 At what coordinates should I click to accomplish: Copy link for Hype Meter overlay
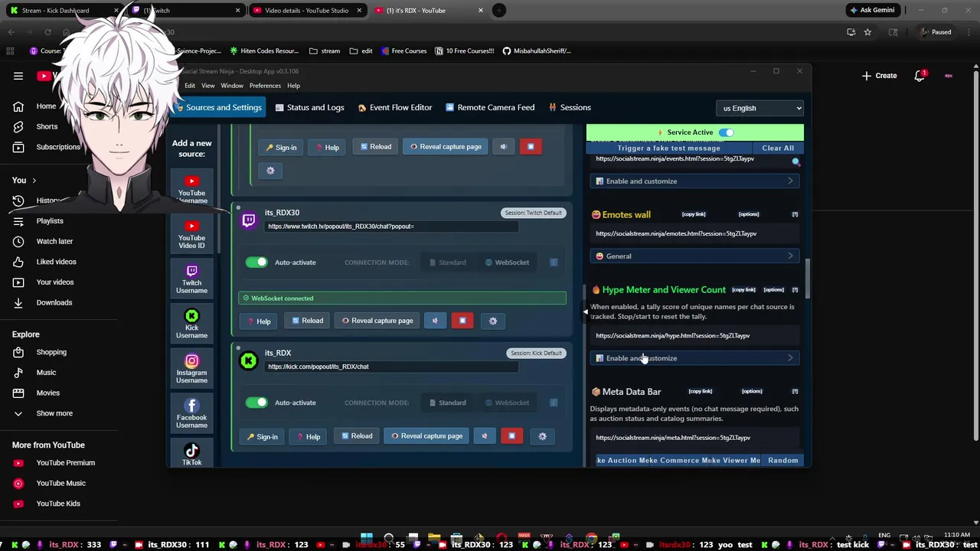pyautogui.click(x=743, y=289)
